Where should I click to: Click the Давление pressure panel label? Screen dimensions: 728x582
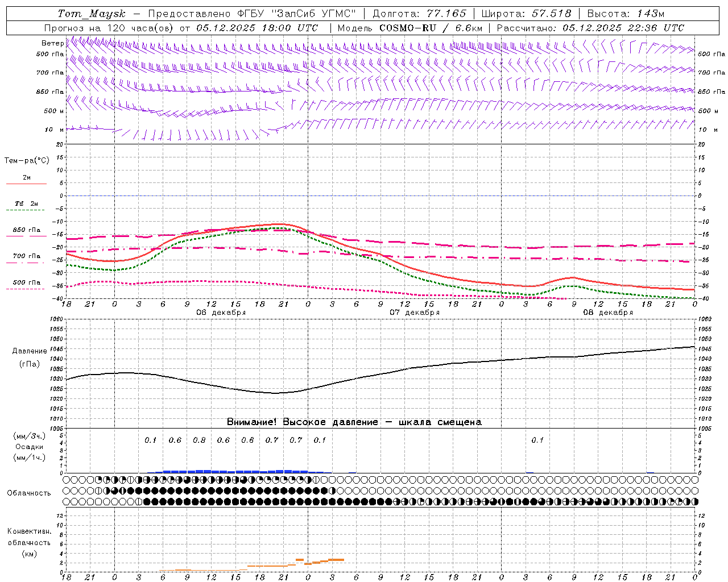coord(30,351)
